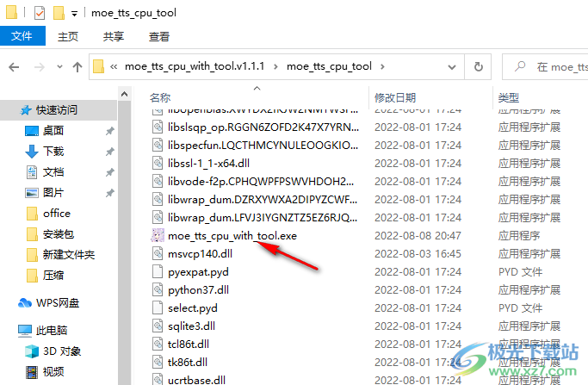Switch to the 查看 ribbon tab

tap(159, 36)
